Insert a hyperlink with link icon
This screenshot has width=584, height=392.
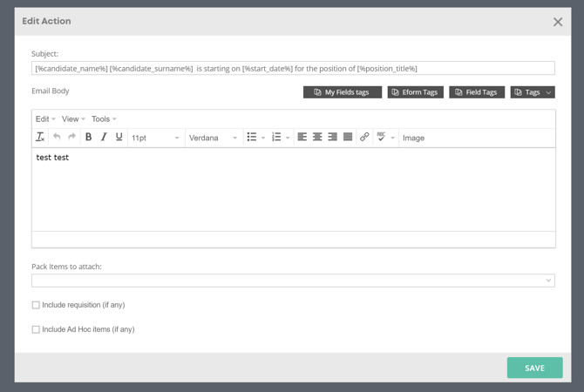pos(364,138)
